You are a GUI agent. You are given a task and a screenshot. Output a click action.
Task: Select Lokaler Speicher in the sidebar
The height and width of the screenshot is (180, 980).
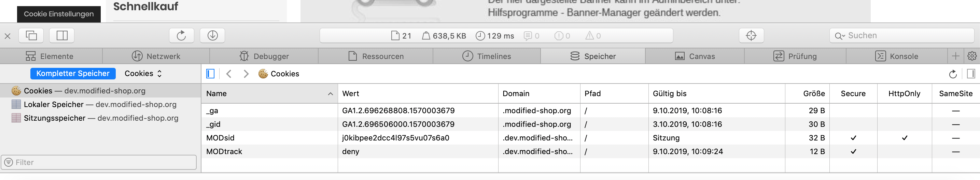tap(100, 104)
